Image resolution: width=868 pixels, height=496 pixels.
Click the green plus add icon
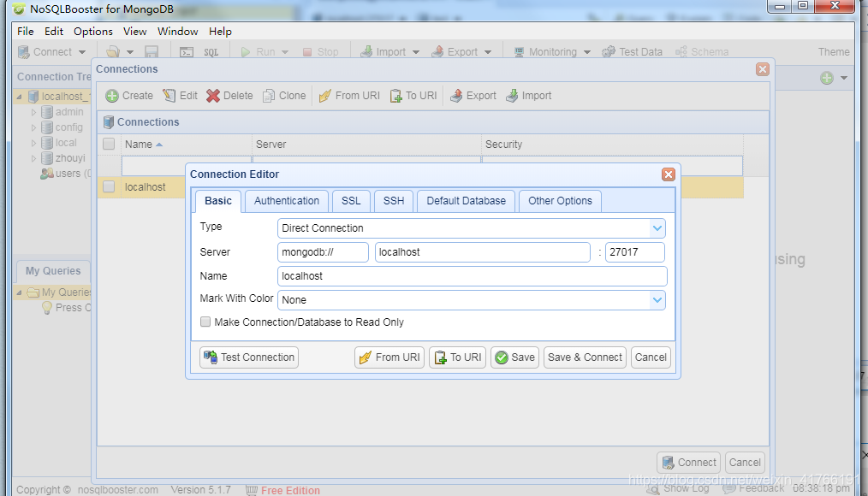tap(826, 78)
